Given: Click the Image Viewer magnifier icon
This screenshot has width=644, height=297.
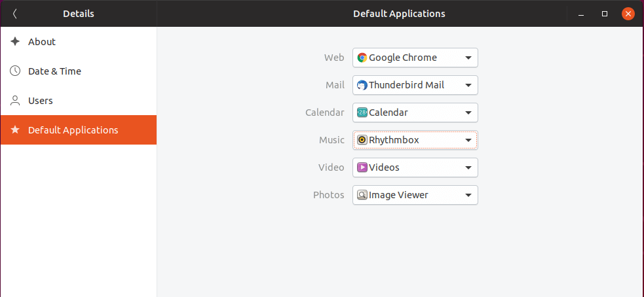Looking at the screenshot, I should [362, 195].
